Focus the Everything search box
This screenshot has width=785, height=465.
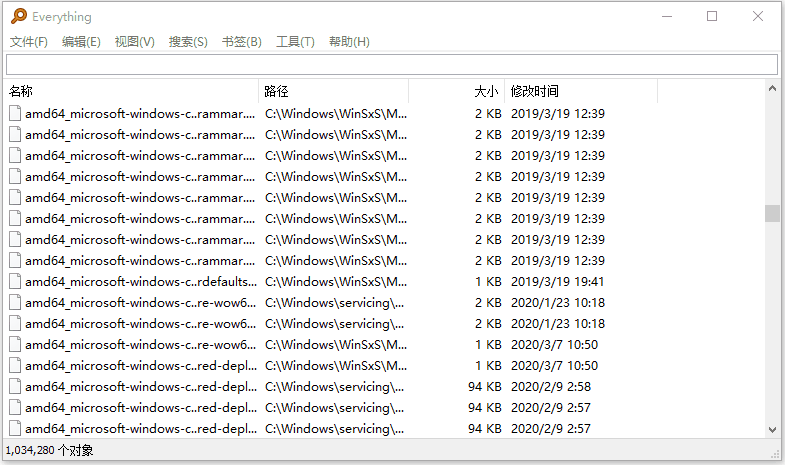coord(391,65)
